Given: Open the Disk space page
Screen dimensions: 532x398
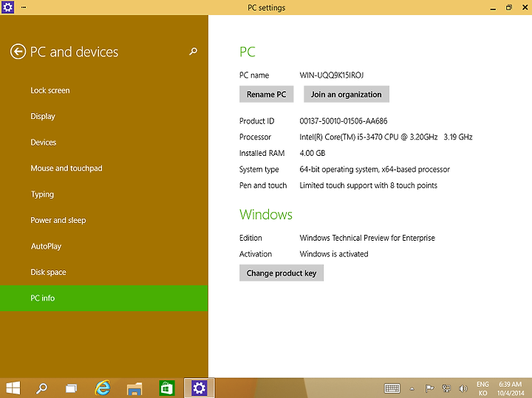Looking at the screenshot, I should [x=48, y=272].
